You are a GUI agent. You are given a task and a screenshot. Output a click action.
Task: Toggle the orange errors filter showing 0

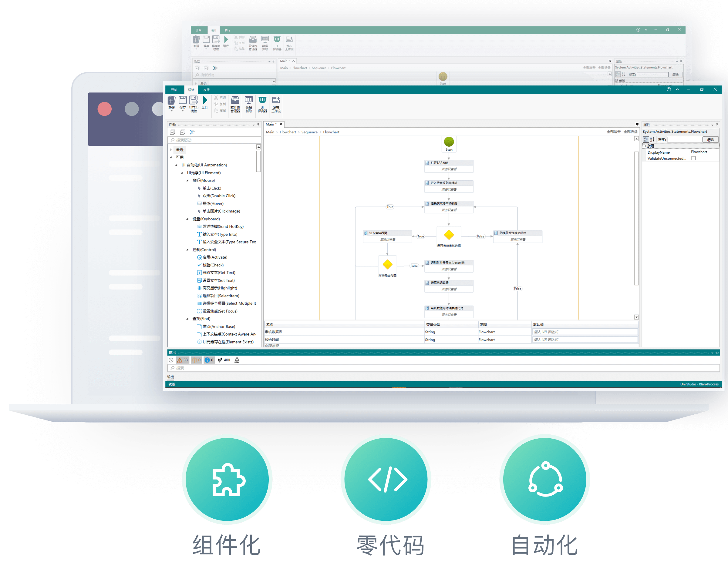pos(197,360)
